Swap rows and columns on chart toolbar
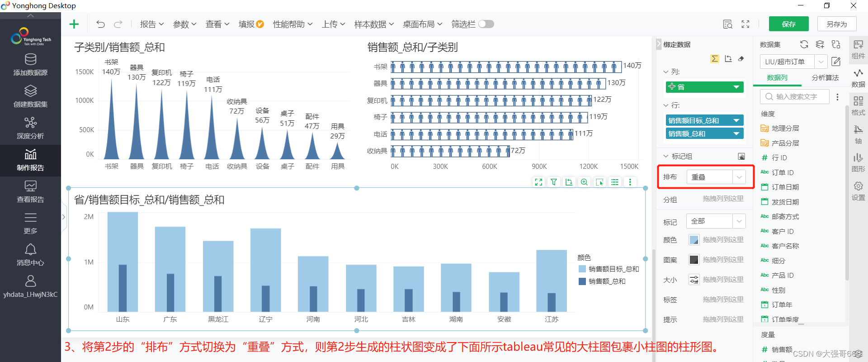Viewport: 868px width, 362px height. 569,182
